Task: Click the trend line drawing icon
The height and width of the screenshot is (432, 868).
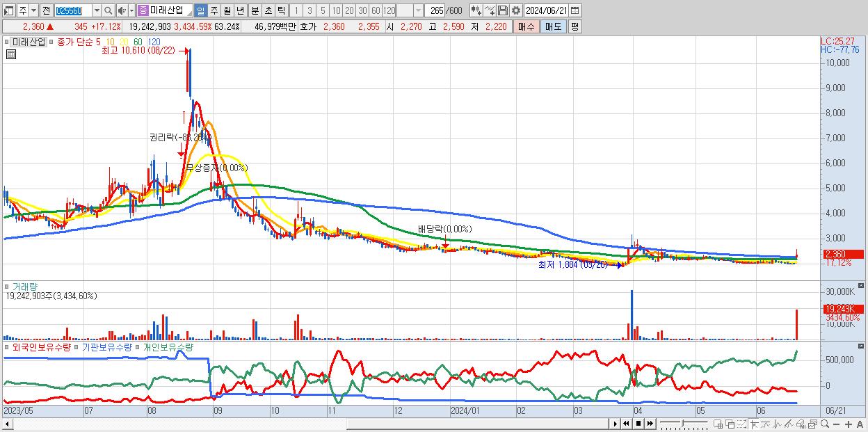Action: point(766,424)
